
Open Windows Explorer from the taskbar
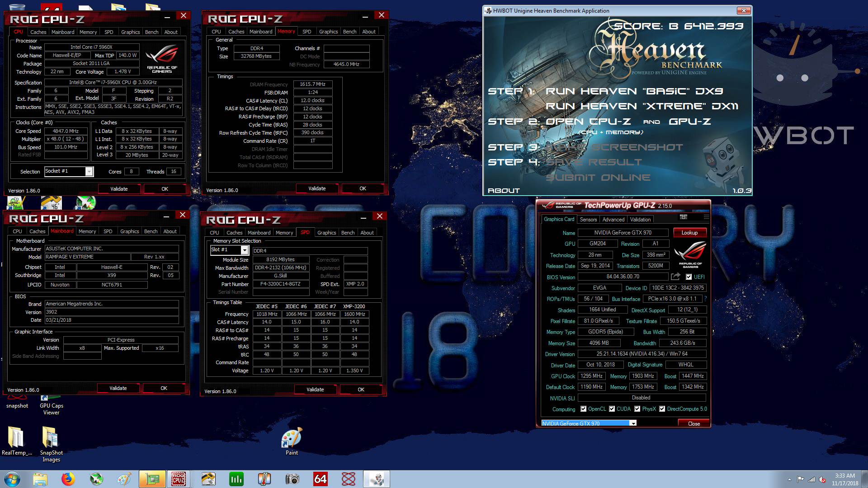40,479
